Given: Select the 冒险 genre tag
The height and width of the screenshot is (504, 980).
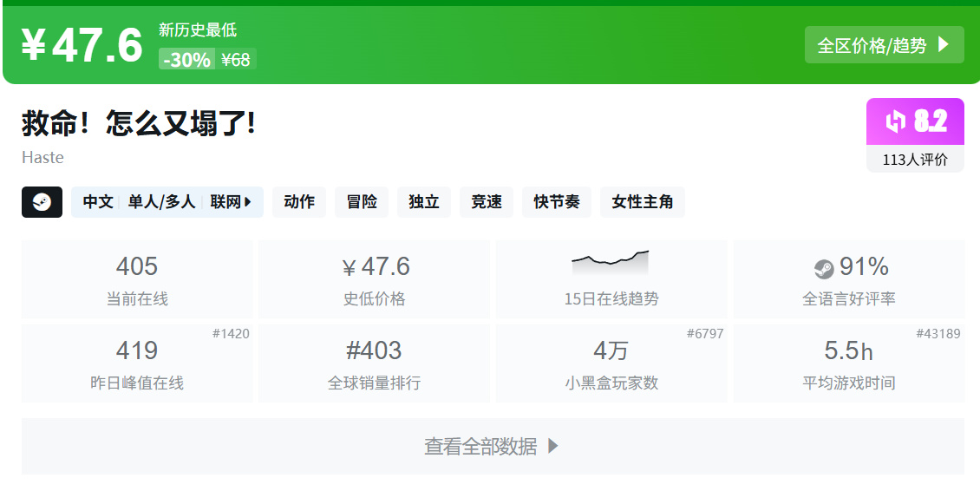Looking at the screenshot, I should (362, 202).
